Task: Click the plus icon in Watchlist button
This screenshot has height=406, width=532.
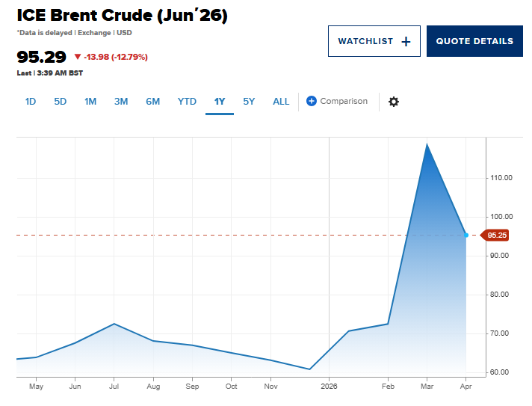Action: pyautogui.click(x=406, y=41)
